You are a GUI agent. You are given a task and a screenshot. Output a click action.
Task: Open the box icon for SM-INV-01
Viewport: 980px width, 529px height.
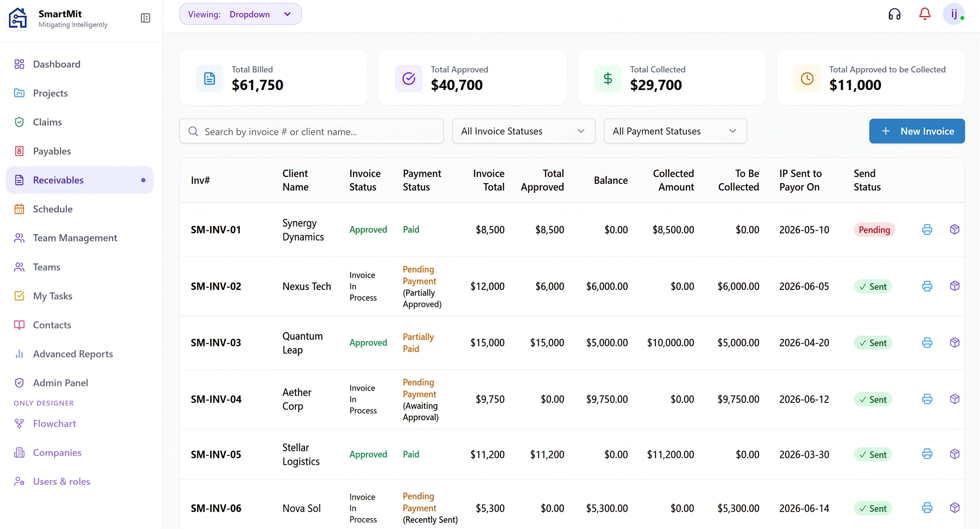click(954, 229)
